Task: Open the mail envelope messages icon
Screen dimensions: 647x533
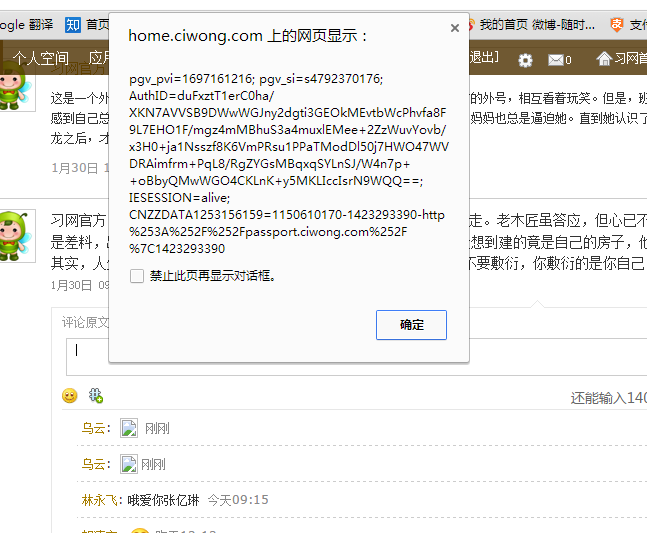Action: coord(556,60)
